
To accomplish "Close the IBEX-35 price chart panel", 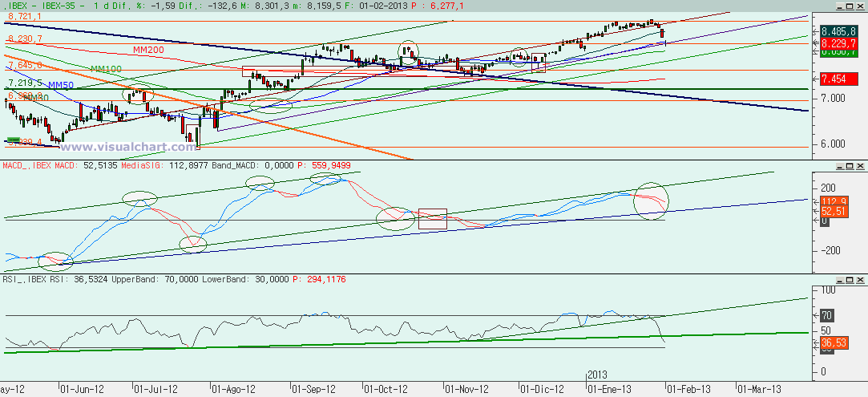I will click(860, 6).
